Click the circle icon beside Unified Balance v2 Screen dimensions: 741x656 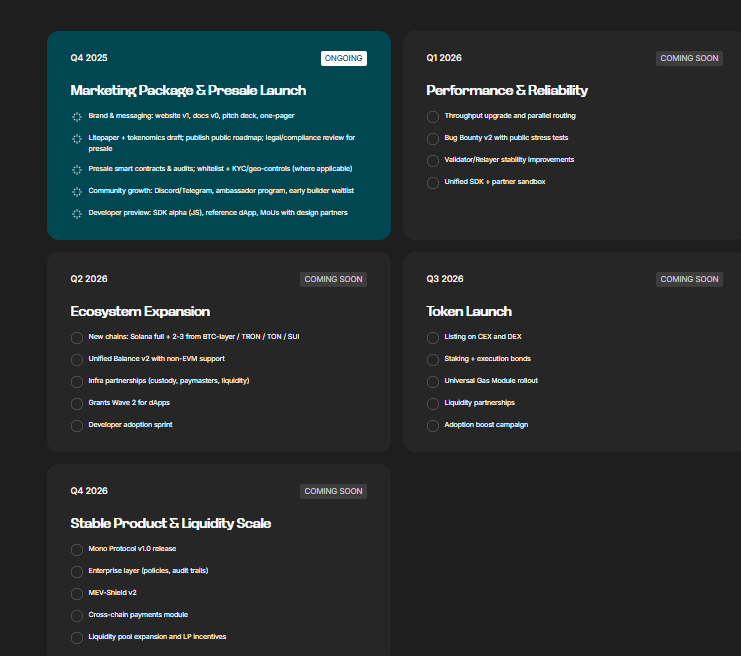(77, 360)
